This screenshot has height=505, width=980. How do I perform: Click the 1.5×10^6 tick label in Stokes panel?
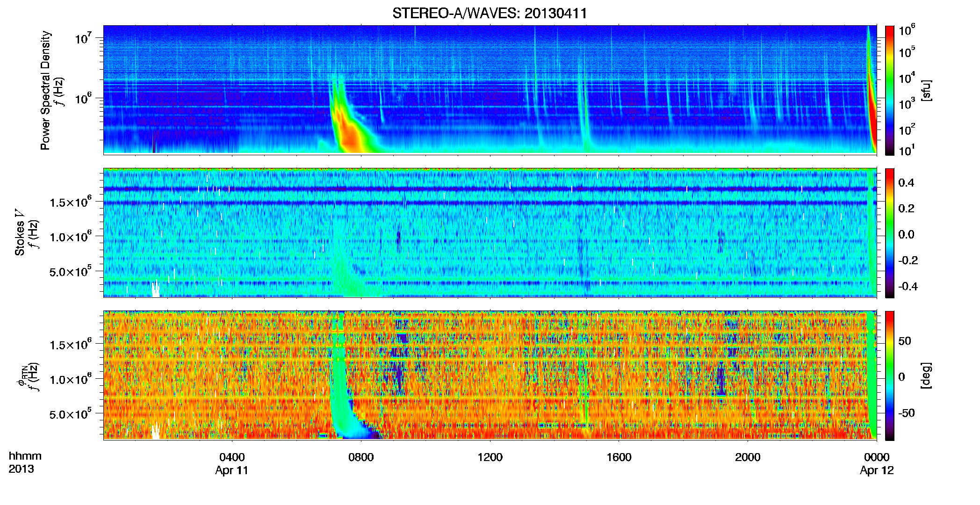tap(70, 202)
